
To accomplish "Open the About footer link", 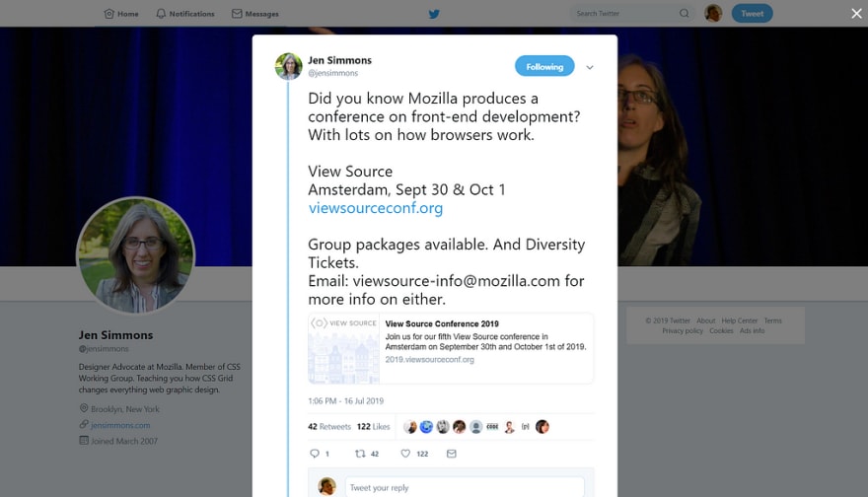I will 706,321.
